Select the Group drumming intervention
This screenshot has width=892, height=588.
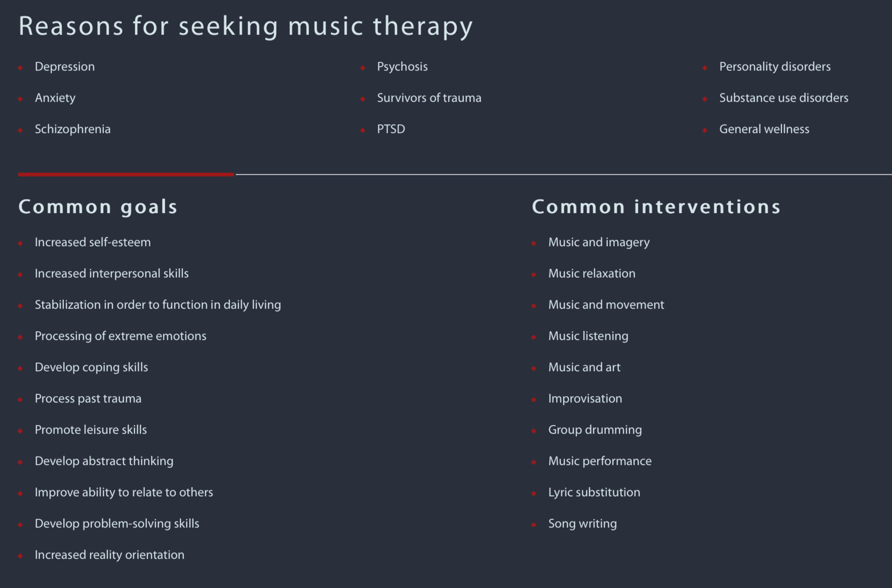click(595, 430)
